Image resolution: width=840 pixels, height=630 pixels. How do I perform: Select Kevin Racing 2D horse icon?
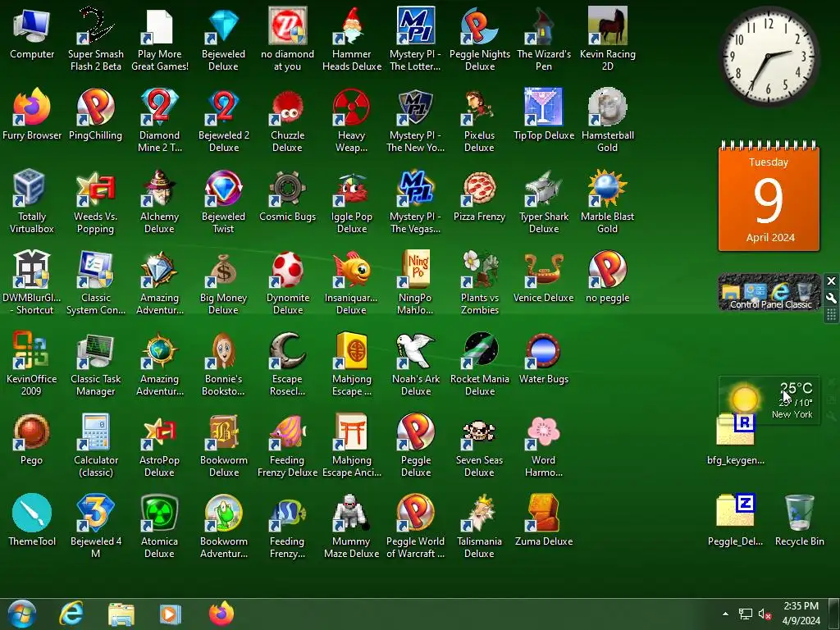tap(608, 27)
